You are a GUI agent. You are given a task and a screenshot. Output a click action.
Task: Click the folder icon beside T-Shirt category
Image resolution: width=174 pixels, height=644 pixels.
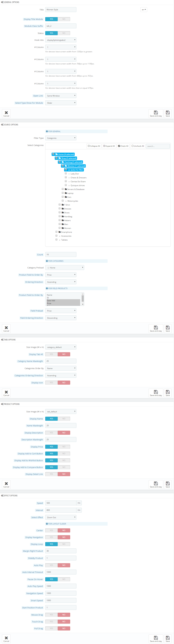point(63,205)
